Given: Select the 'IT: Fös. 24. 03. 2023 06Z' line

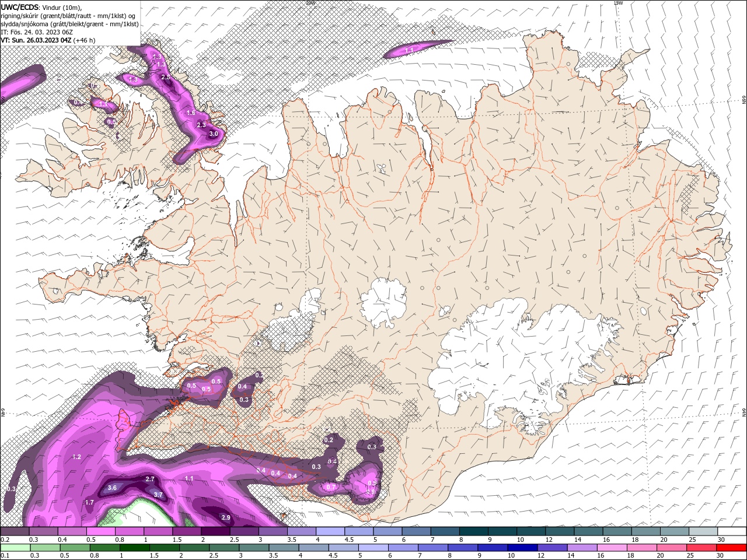Looking at the screenshot, I should 36,32.
